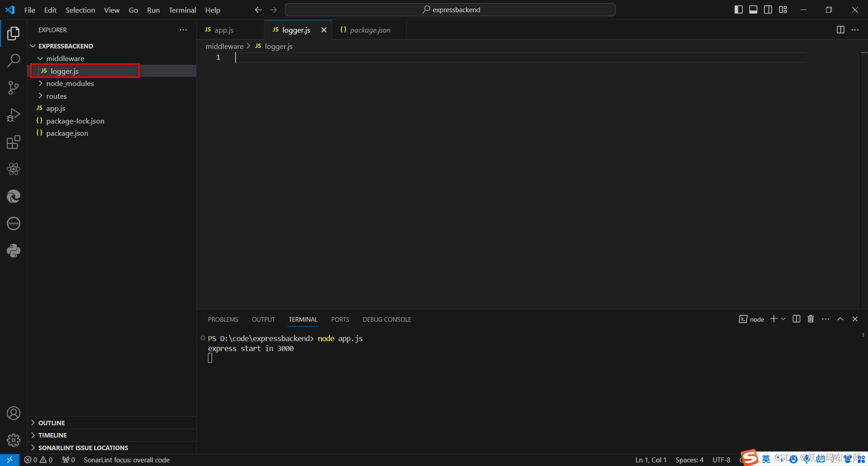Switch to the app.js editor tab
The image size is (868, 466).
click(230, 30)
